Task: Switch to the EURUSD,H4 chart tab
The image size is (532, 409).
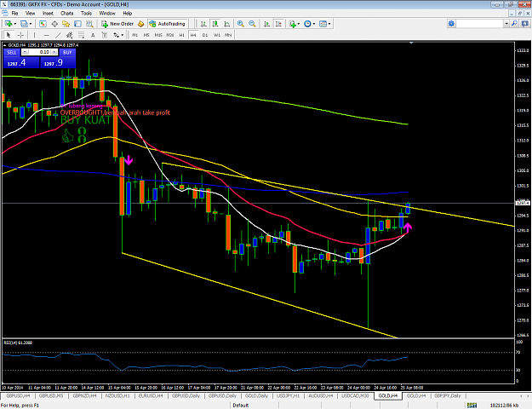Action: (151, 395)
